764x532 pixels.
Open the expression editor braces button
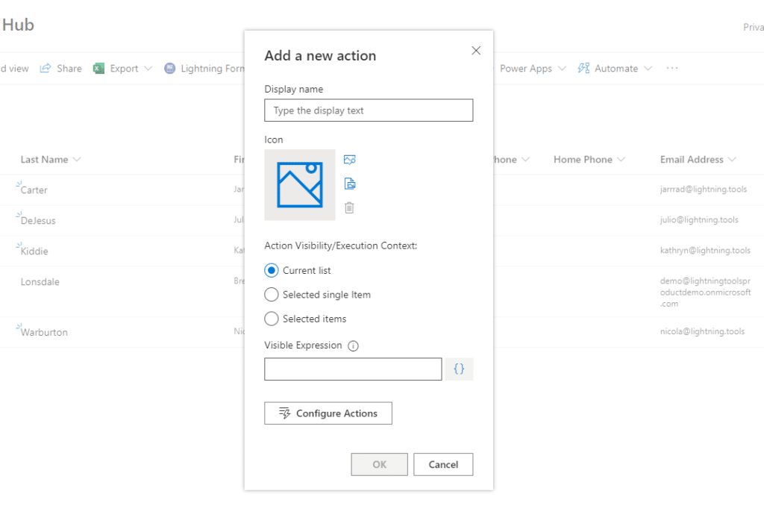pos(459,369)
